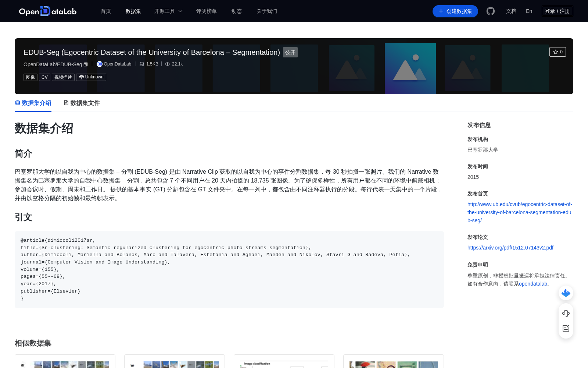Switch to the 数据集文件 tab
Viewport: 588px width, 368px height.
click(x=82, y=103)
